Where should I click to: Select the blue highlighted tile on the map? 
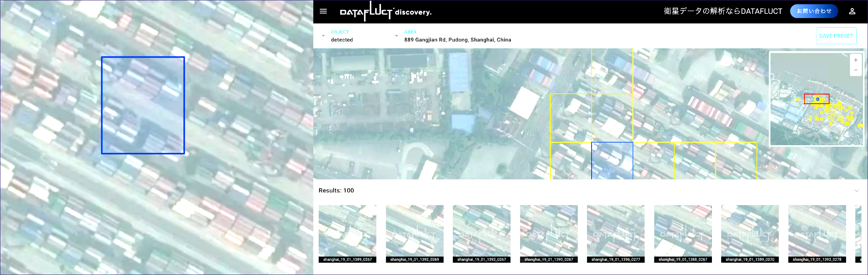612,161
